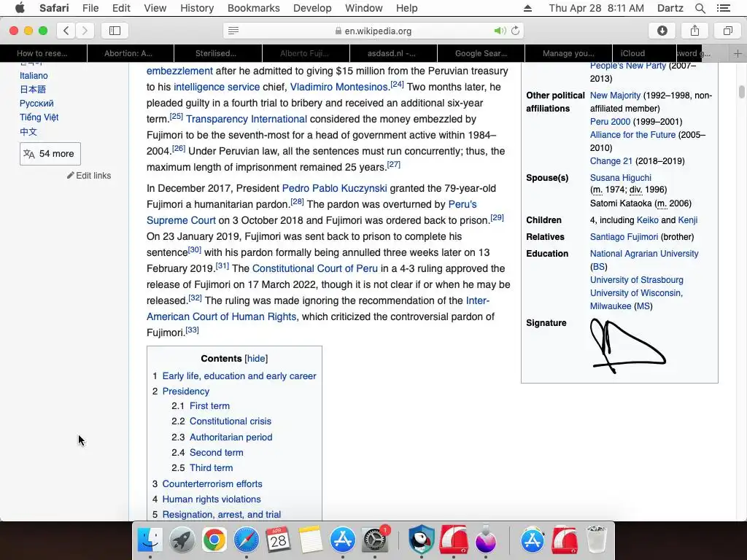Open the Share menu in Safari toolbar
The image size is (747, 560).
point(694,31)
